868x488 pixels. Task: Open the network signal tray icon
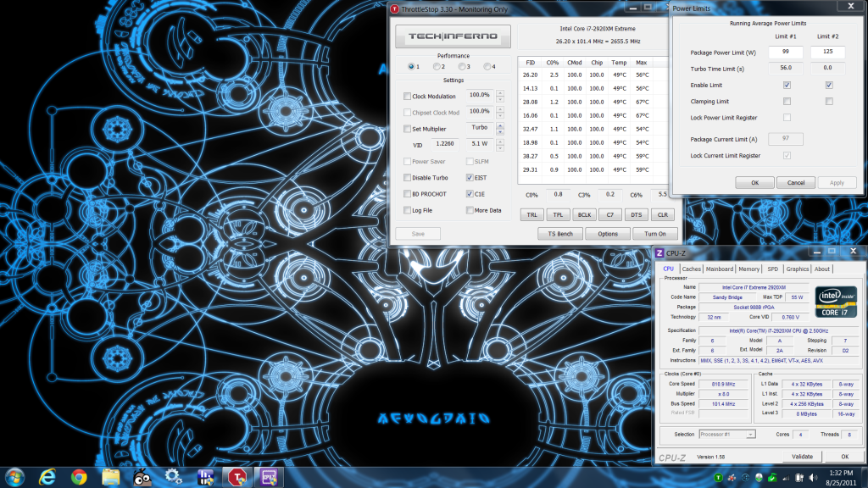coord(786,478)
